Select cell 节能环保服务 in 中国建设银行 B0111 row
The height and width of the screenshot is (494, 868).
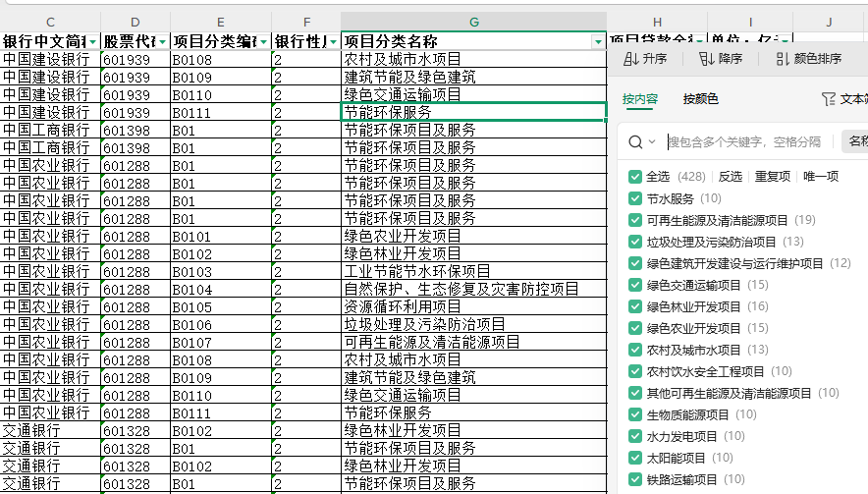pos(474,112)
